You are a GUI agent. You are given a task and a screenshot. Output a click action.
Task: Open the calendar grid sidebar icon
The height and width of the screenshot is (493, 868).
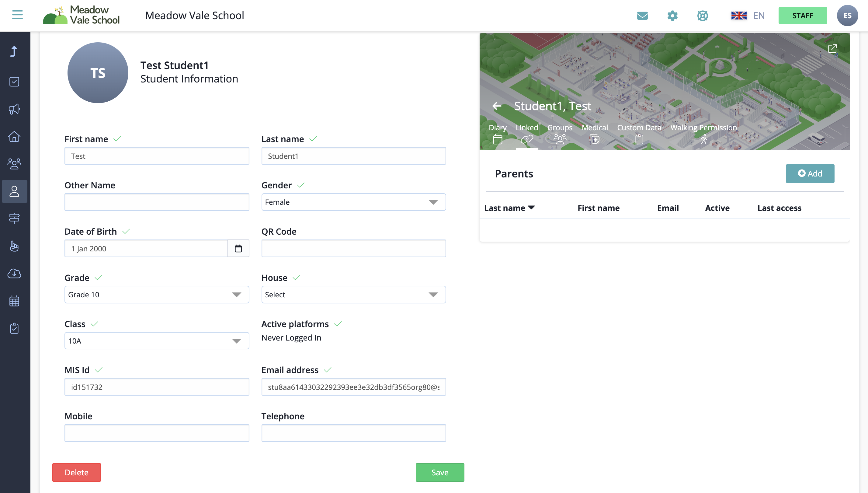14,301
